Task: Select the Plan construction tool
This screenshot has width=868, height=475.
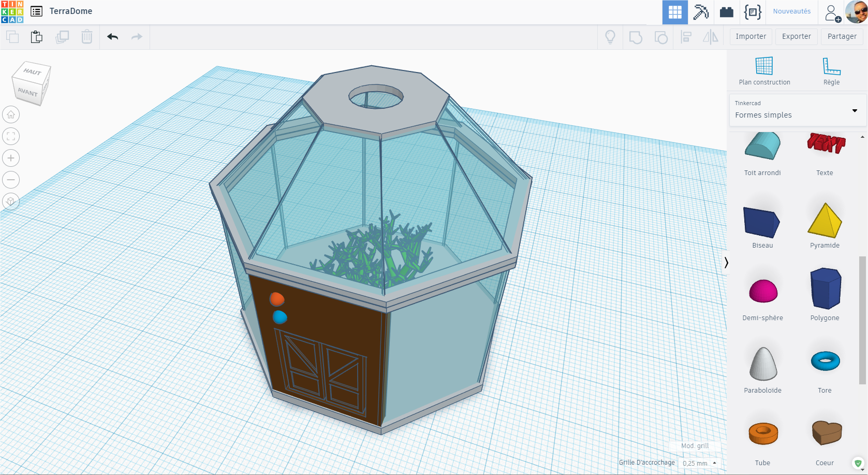Action: coord(764,71)
